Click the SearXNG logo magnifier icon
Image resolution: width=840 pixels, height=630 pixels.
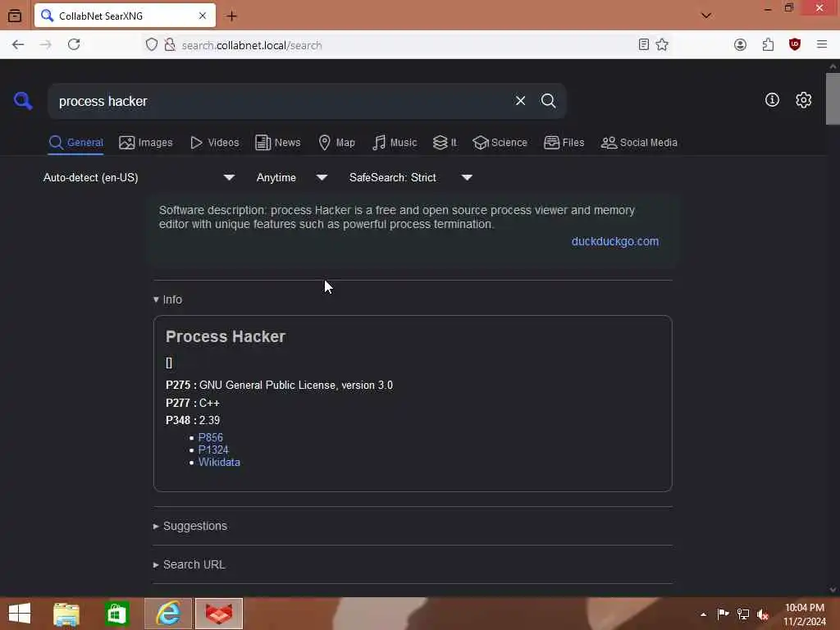[x=23, y=100]
